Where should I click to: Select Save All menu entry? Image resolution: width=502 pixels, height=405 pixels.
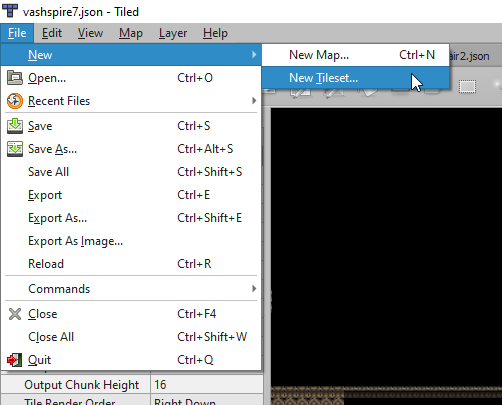[x=131, y=172]
